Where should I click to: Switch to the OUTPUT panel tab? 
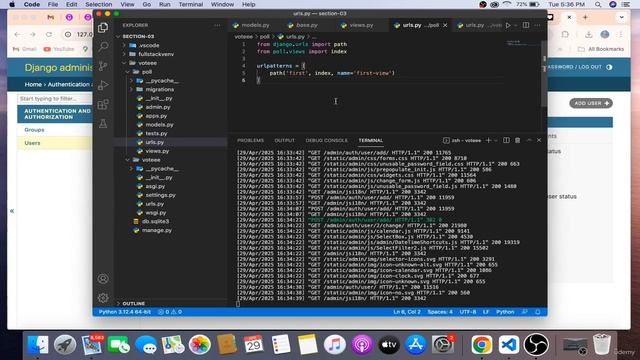284,140
